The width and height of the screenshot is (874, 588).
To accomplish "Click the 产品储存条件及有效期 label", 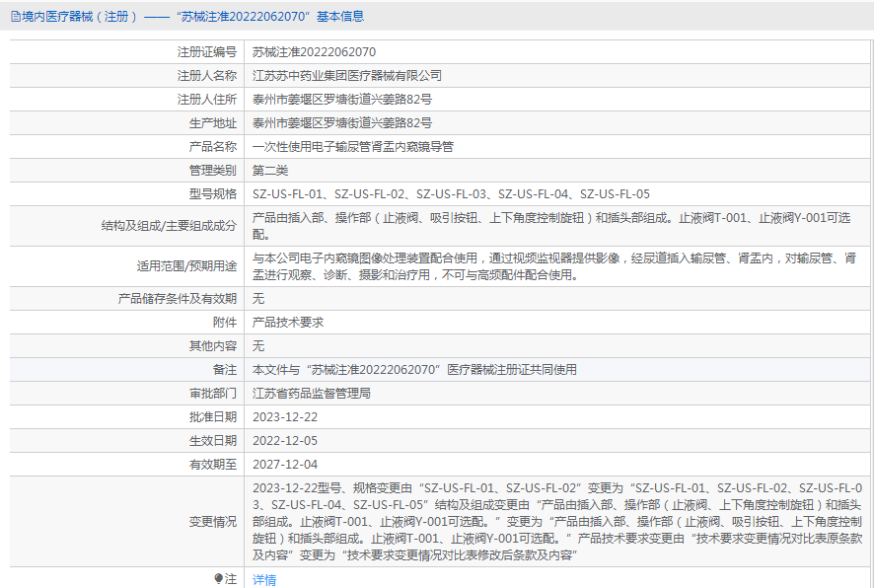I will [x=178, y=298].
